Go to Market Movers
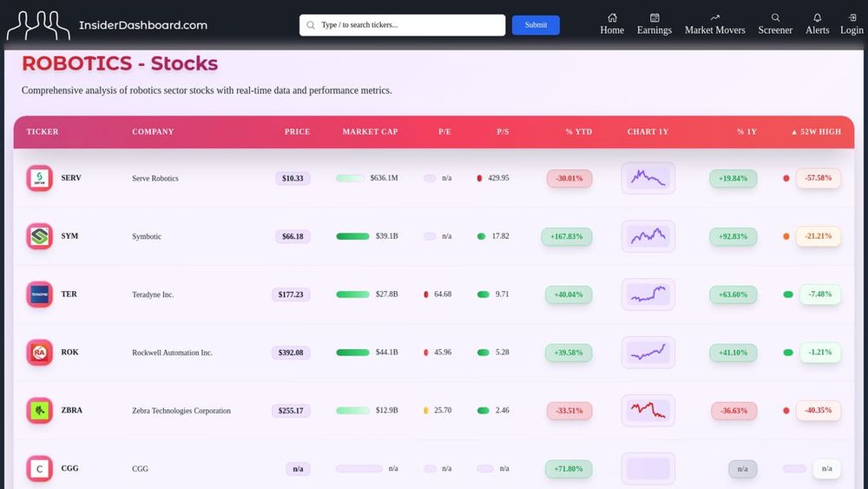 click(x=714, y=24)
